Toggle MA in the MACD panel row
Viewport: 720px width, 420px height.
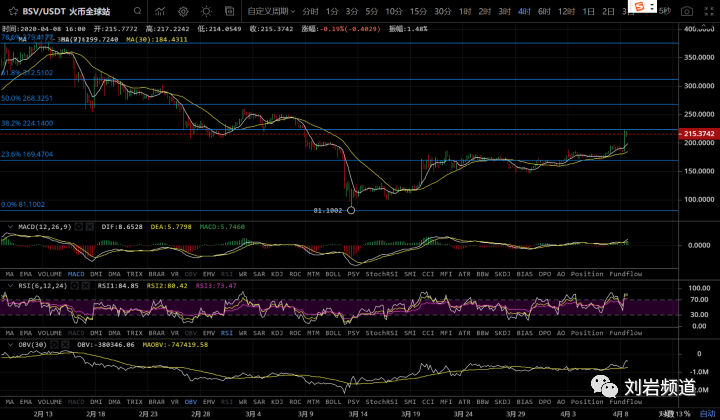10,274
